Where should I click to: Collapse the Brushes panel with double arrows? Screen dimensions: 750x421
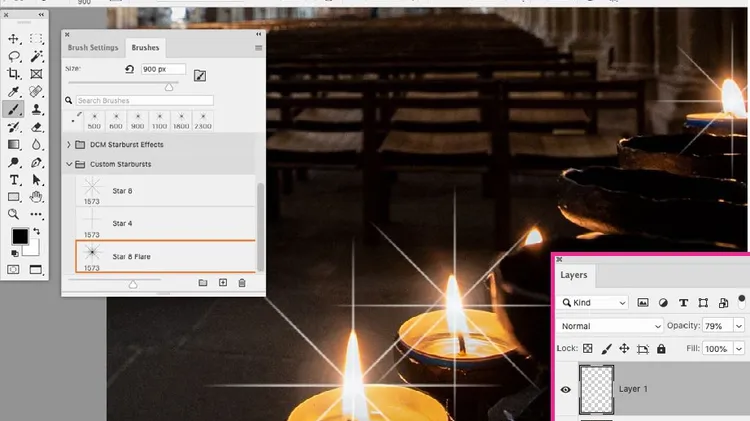(258, 34)
